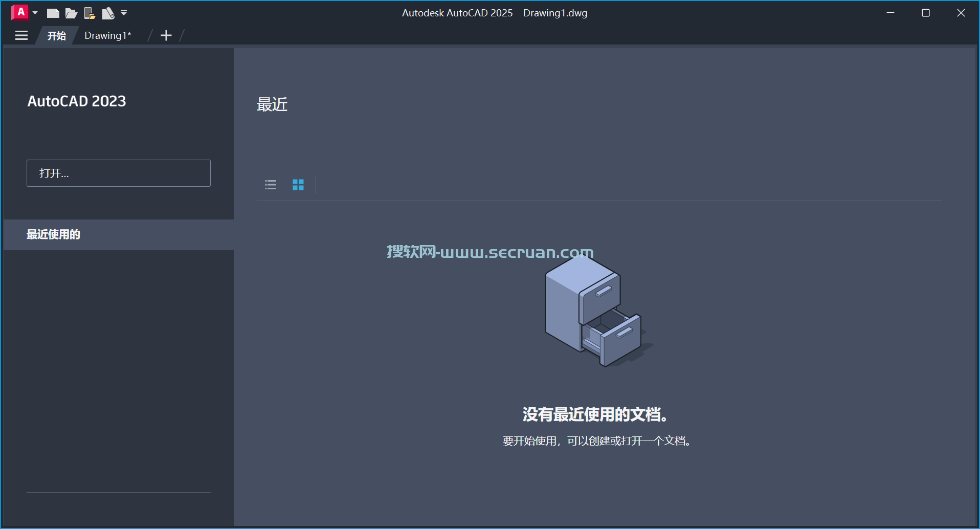This screenshot has width=980, height=529.
Task: Switch recent files to grid view
Action: 298,185
